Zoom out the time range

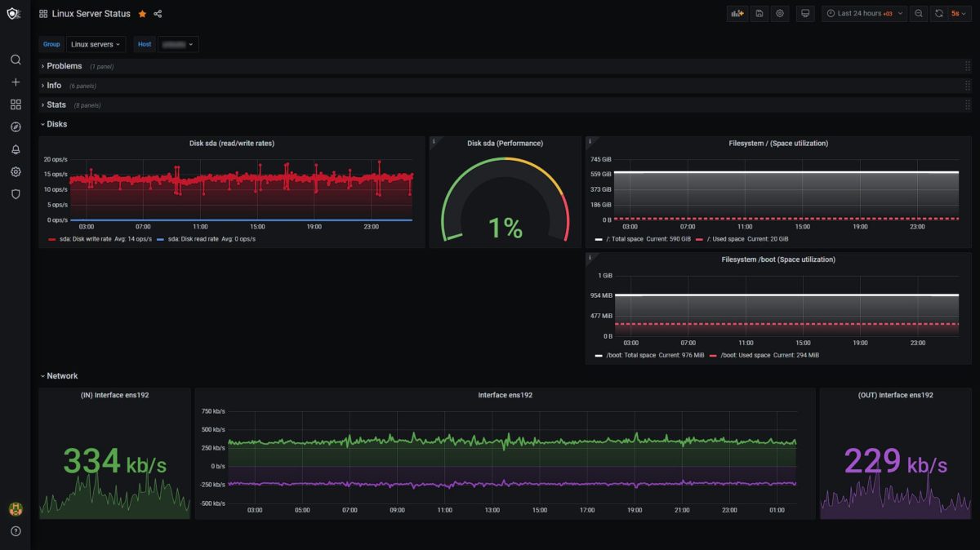pos(919,14)
